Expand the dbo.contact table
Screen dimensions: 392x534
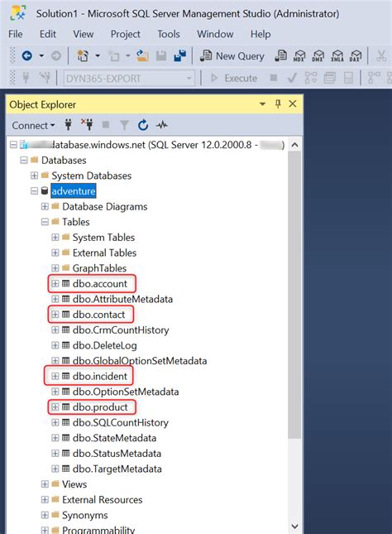pos(55,315)
